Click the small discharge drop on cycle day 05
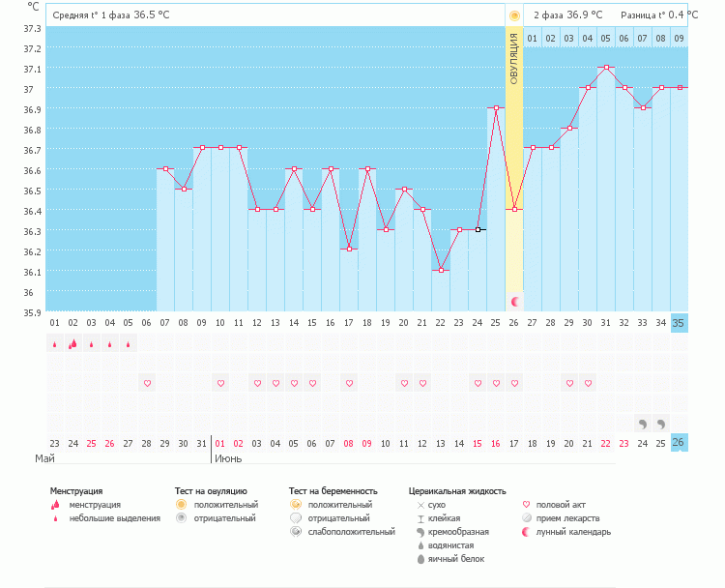Screen dimensions: 725x588 (128, 343)
